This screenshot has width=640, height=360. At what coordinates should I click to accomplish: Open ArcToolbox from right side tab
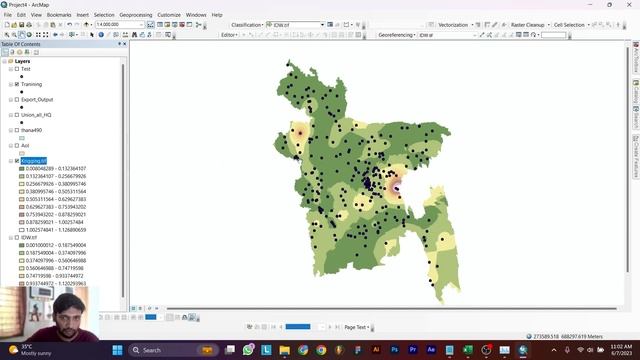tap(636, 58)
